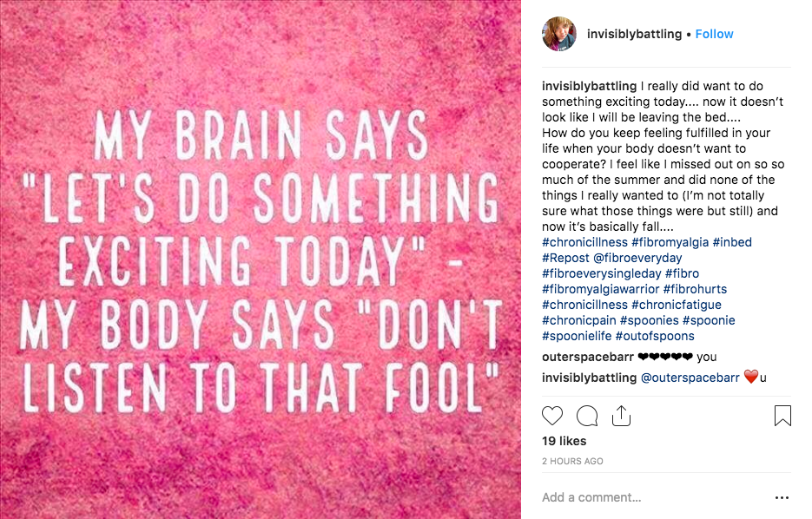
Task: Share post using upload arrow icon
Action: [x=620, y=416]
